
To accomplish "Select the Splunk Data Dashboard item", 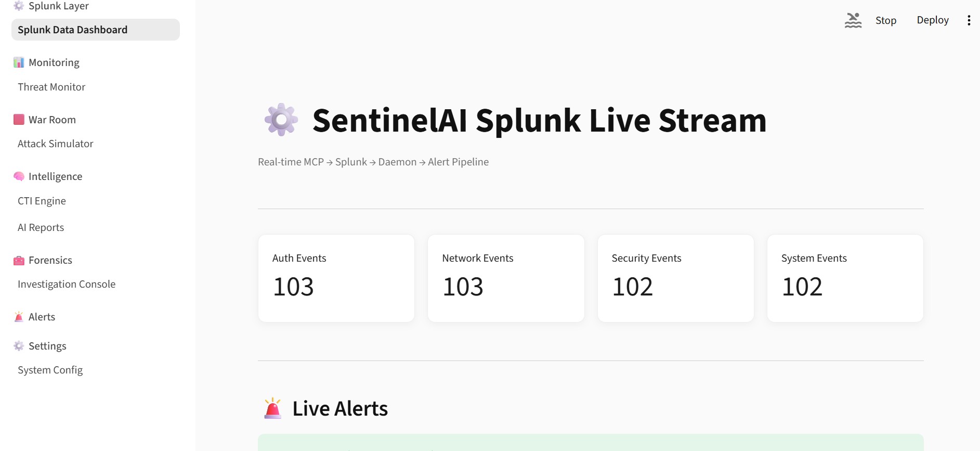I will pyautogui.click(x=96, y=30).
